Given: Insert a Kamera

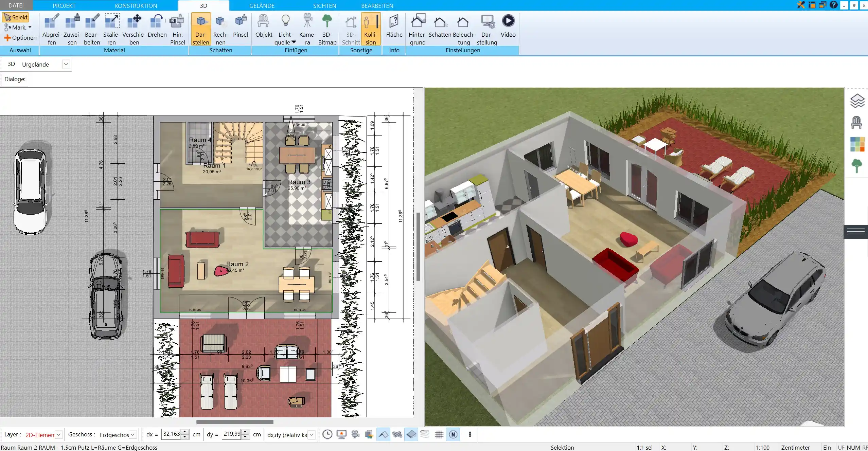Looking at the screenshot, I should (307, 29).
